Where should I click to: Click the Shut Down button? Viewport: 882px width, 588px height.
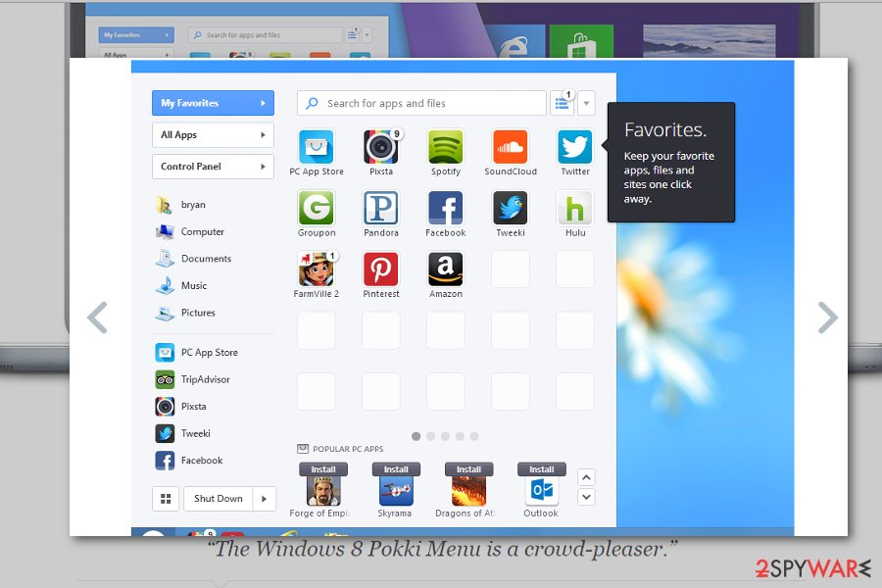coord(219,499)
